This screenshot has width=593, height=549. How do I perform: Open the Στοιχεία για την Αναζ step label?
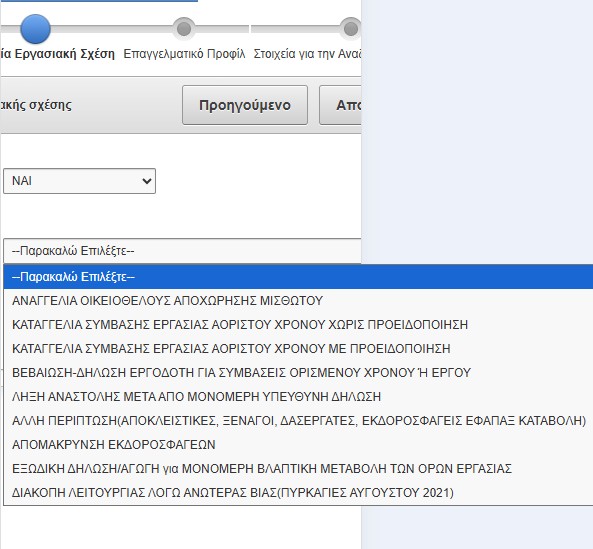(307, 54)
